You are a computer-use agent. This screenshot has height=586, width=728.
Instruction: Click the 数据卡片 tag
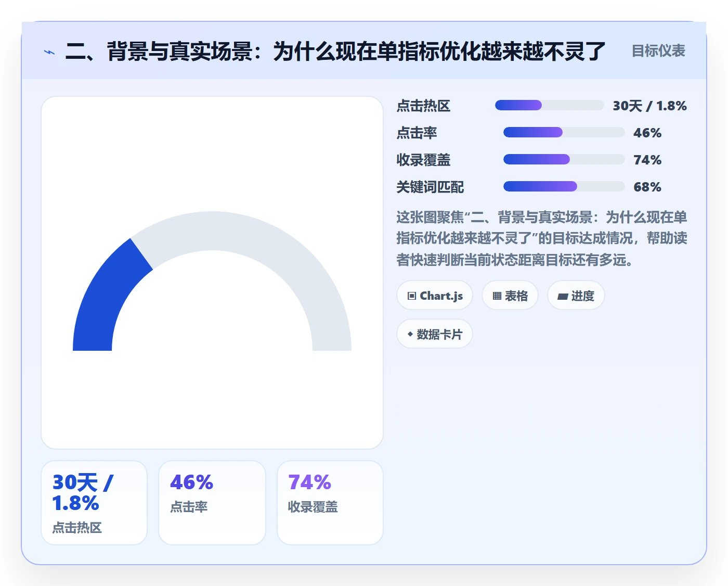(435, 334)
